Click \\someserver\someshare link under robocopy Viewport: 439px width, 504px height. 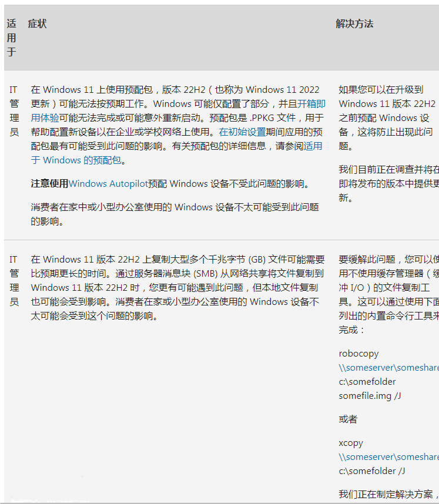(x=389, y=367)
